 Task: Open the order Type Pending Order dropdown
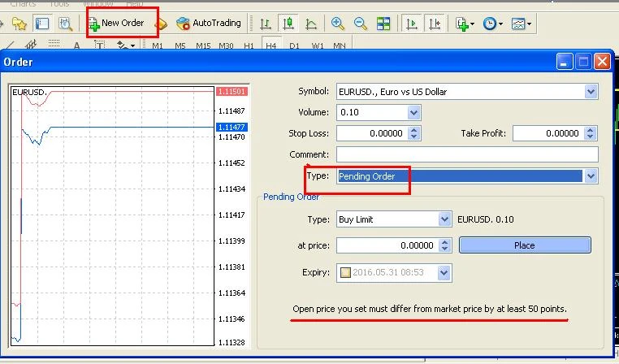coord(591,176)
